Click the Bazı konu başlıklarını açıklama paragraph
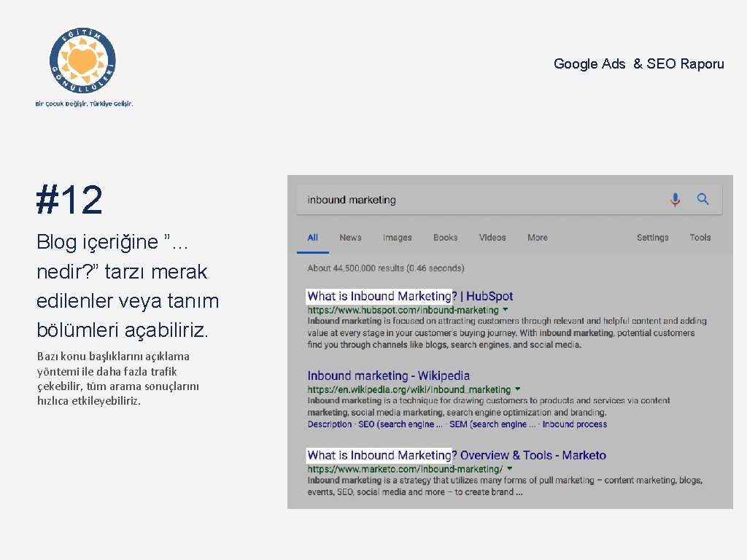The image size is (747, 560). [x=118, y=378]
